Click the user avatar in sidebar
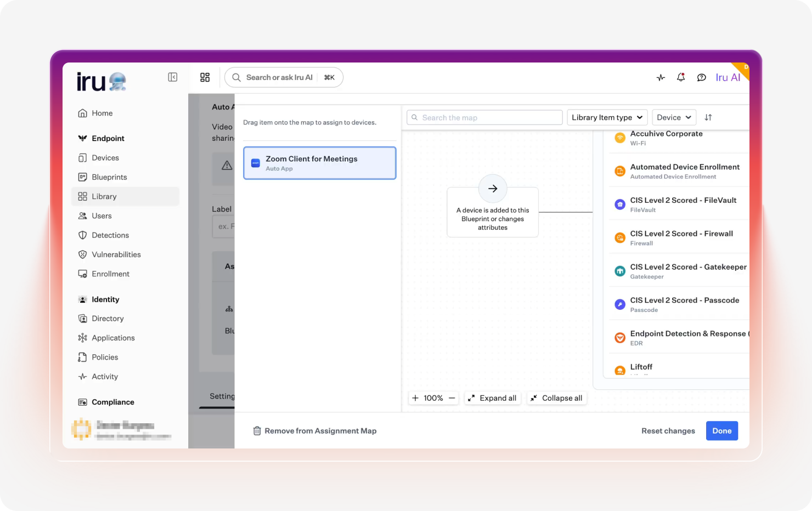The image size is (812, 511). (81, 429)
